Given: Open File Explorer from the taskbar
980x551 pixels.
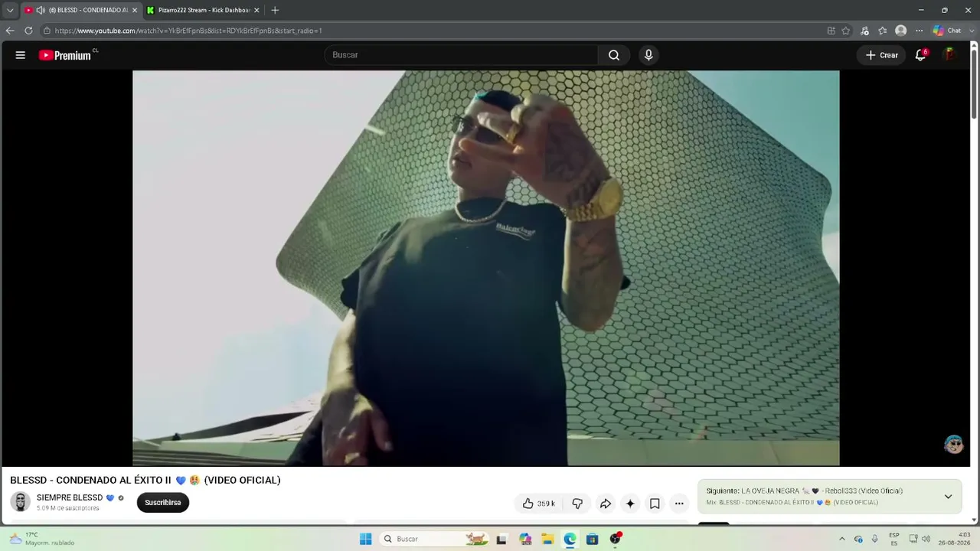Looking at the screenshot, I should pyautogui.click(x=547, y=539).
